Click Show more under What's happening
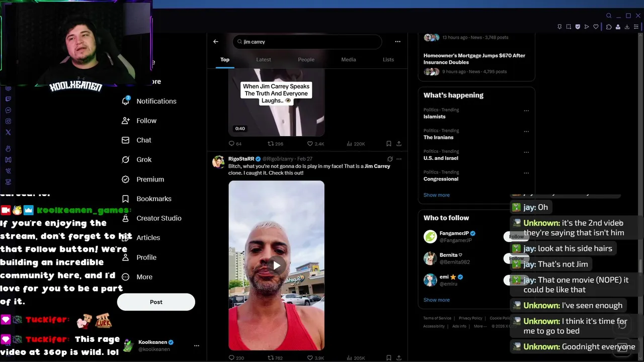The image size is (644, 362). pyautogui.click(x=436, y=195)
